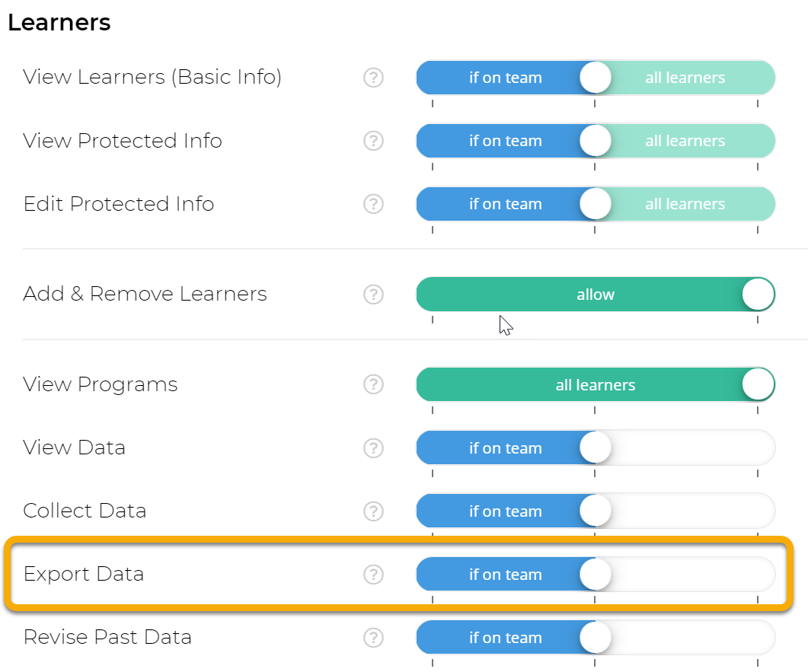
Task: Open help for Edit Protected Info
Action: (373, 204)
